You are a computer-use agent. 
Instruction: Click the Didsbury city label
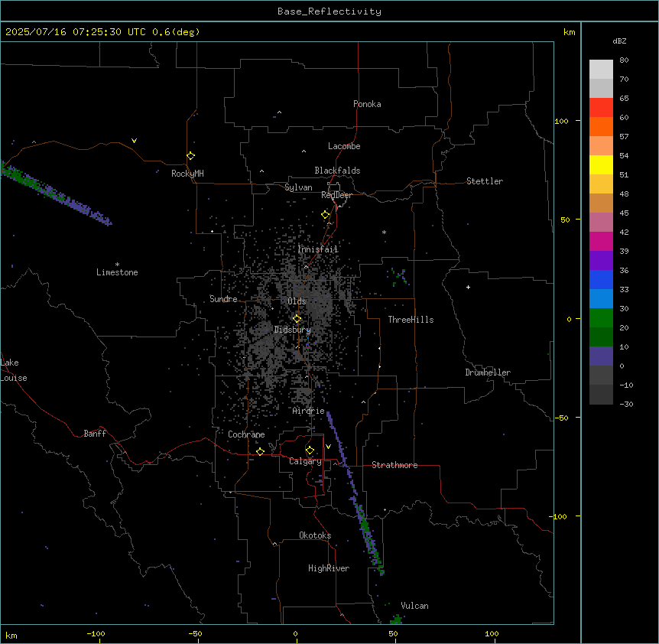pos(293,330)
